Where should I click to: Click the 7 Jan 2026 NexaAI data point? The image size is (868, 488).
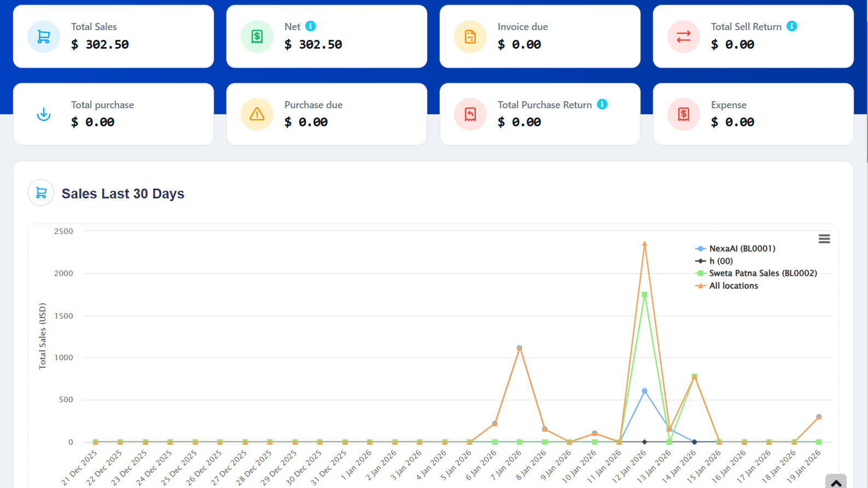coord(519,348)
